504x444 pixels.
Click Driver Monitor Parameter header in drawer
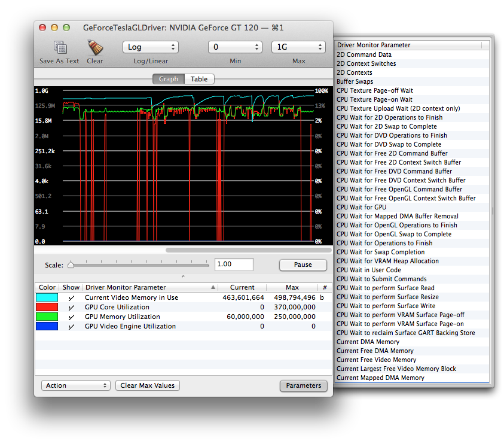click(408, 45)
